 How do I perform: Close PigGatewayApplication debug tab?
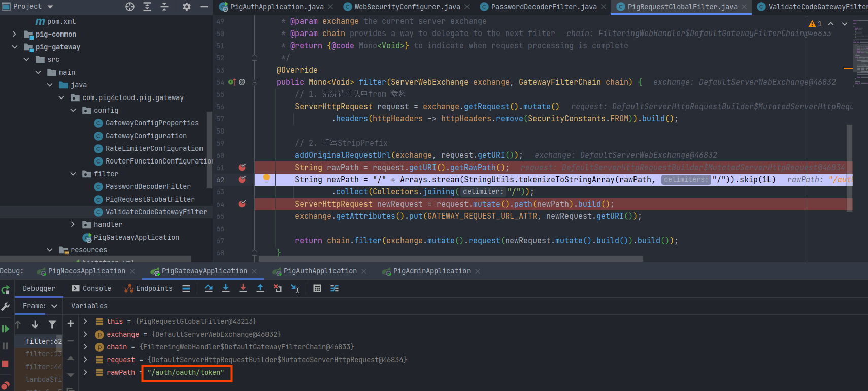[254, 271]
